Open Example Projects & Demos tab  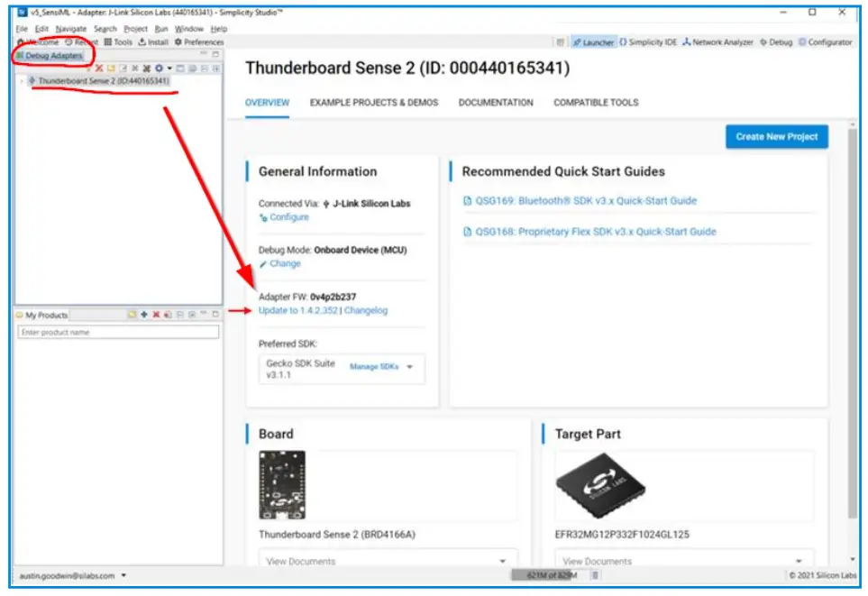pos(374,103)
